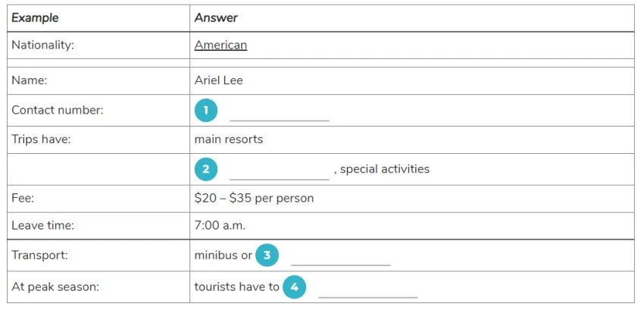644x310 pixels.
Task: Click the underlined American answer
Action: tap(220, 45)
